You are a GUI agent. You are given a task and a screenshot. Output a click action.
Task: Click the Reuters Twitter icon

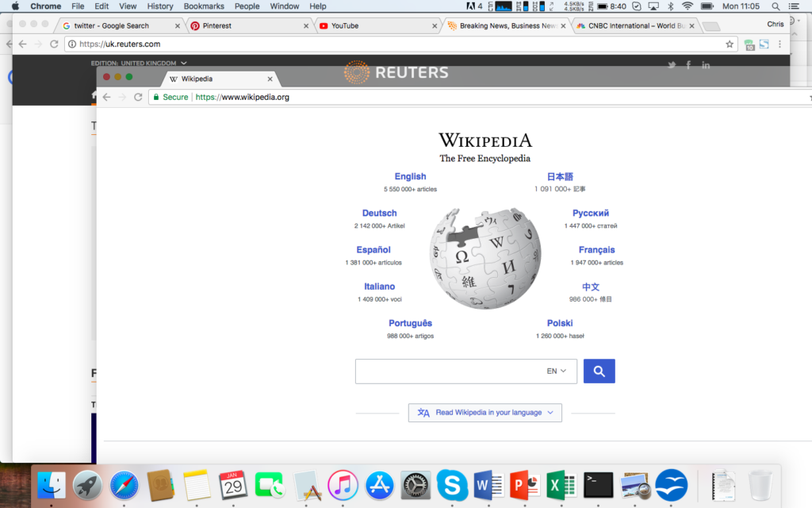[x=672, y=65]
